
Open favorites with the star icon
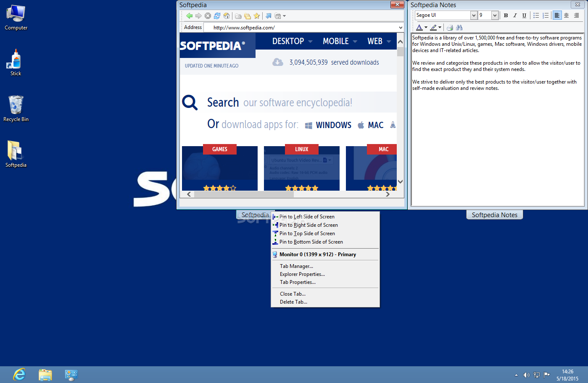click(x=257, y=16)
